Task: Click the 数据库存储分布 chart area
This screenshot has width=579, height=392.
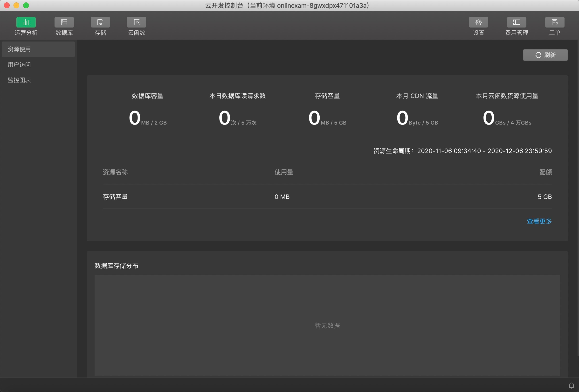Action: (x=327, y=325)
